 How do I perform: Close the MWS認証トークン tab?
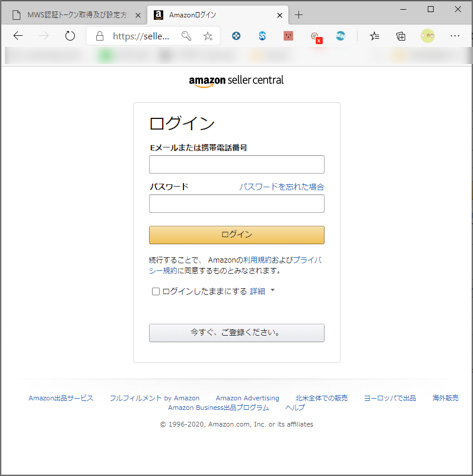[x=138, y=15]
